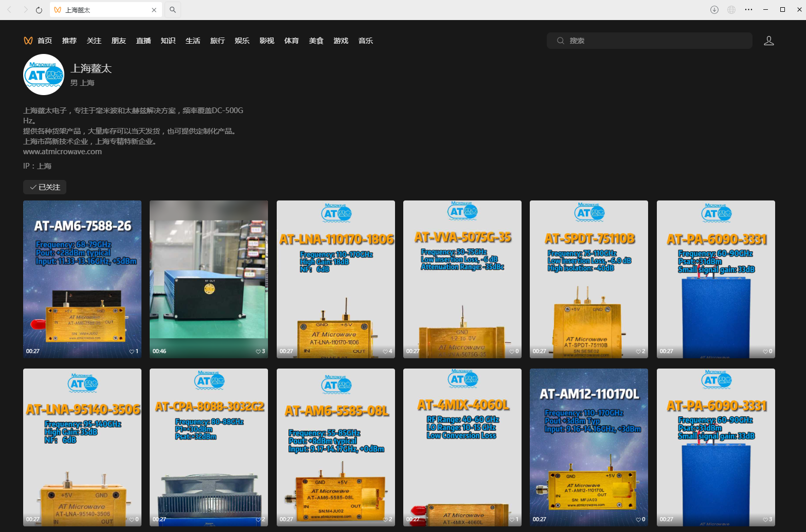Click the globe icon in title bar
Screen dimensions: 806x532
click(x=731, y=10)
